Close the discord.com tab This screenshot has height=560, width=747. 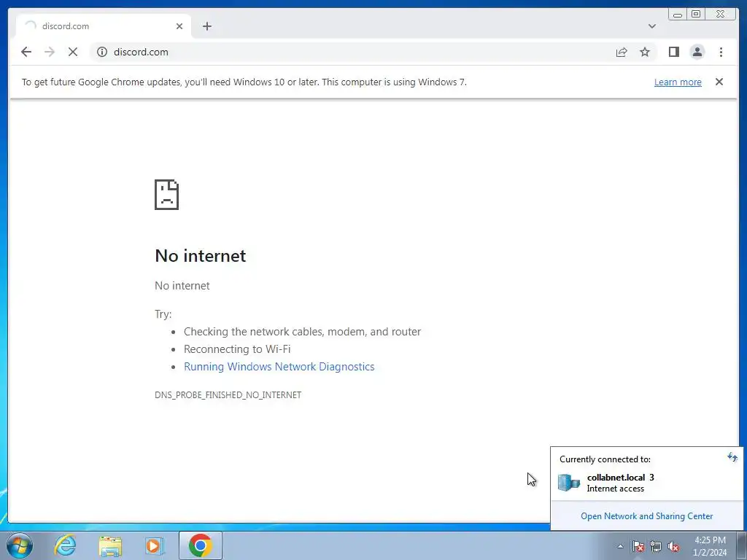tap(179, 26)
